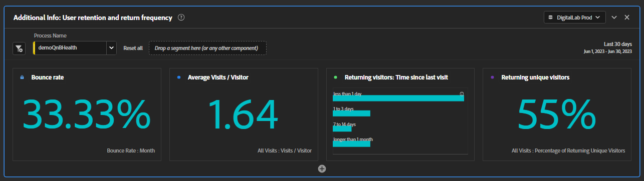644x181 pixels.
Task: Click the lock icon on Bounce rate
Action: 22,77
